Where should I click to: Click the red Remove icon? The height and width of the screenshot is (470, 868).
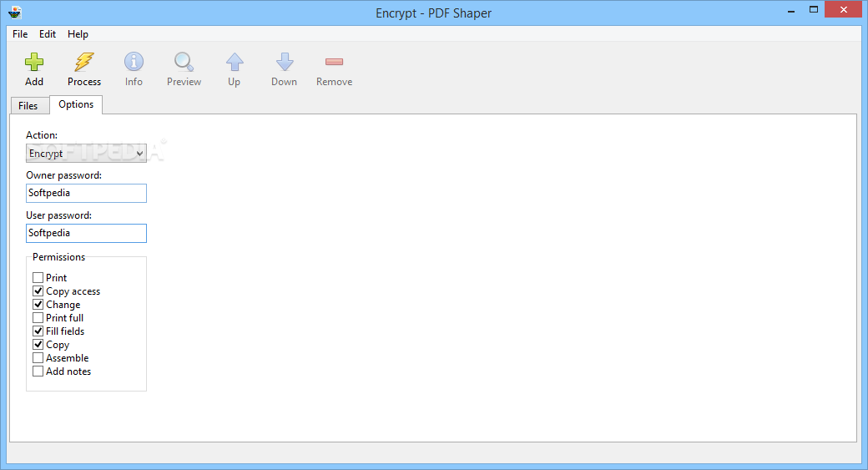335,62
